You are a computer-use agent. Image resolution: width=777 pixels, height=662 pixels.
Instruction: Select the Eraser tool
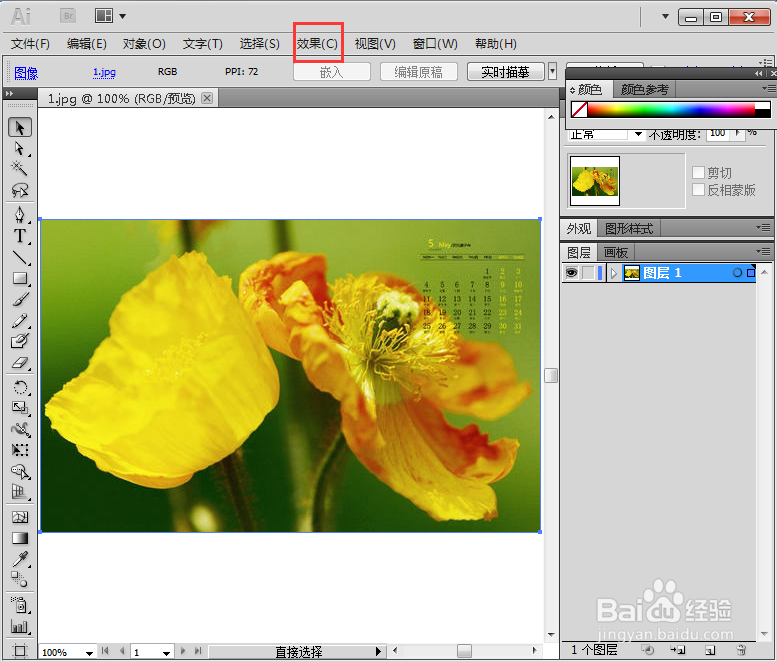point(20,363)
